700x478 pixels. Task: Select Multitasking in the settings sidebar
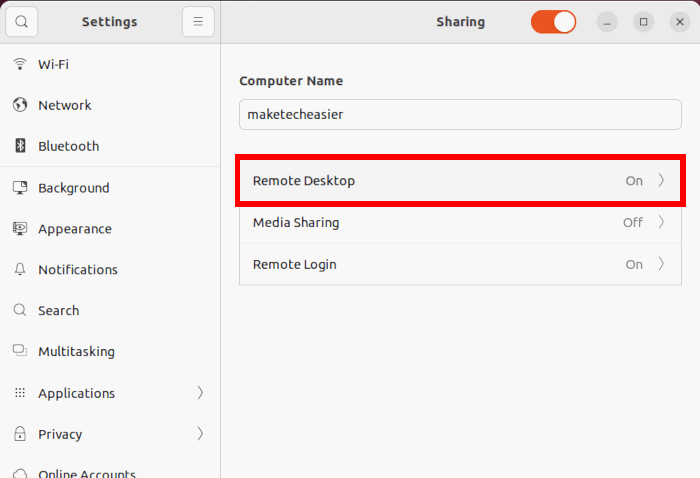76,352
